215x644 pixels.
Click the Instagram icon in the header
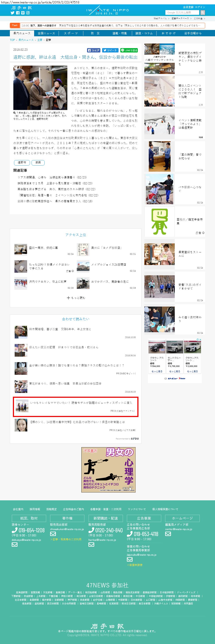28,13
